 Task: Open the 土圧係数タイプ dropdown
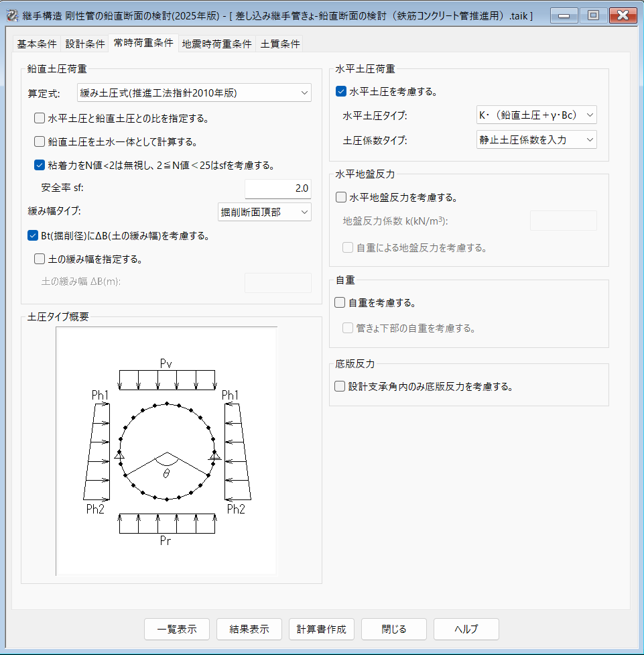(x=533, y=139)
